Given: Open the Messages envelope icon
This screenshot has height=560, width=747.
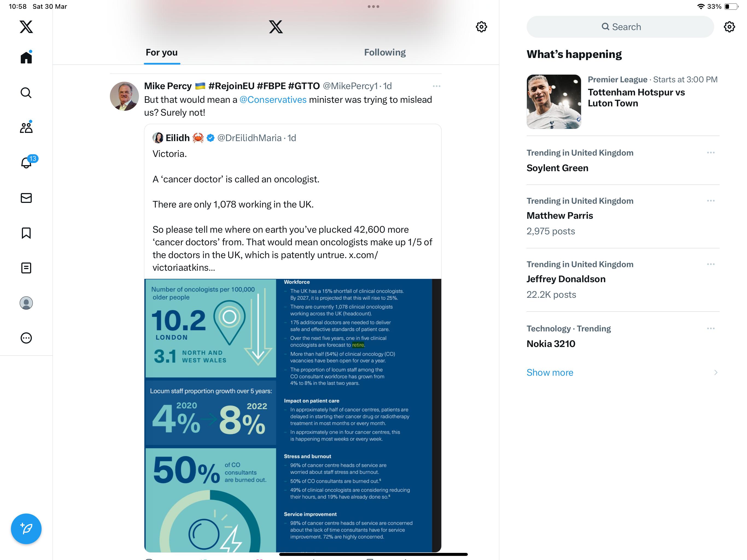Looking at the screenshot, I should coord(26,198).
